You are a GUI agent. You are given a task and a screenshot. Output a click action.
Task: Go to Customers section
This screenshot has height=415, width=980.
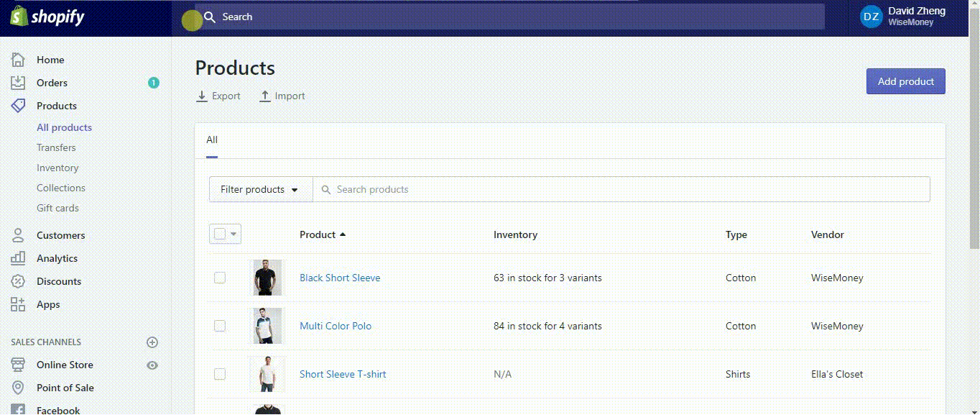60,235
